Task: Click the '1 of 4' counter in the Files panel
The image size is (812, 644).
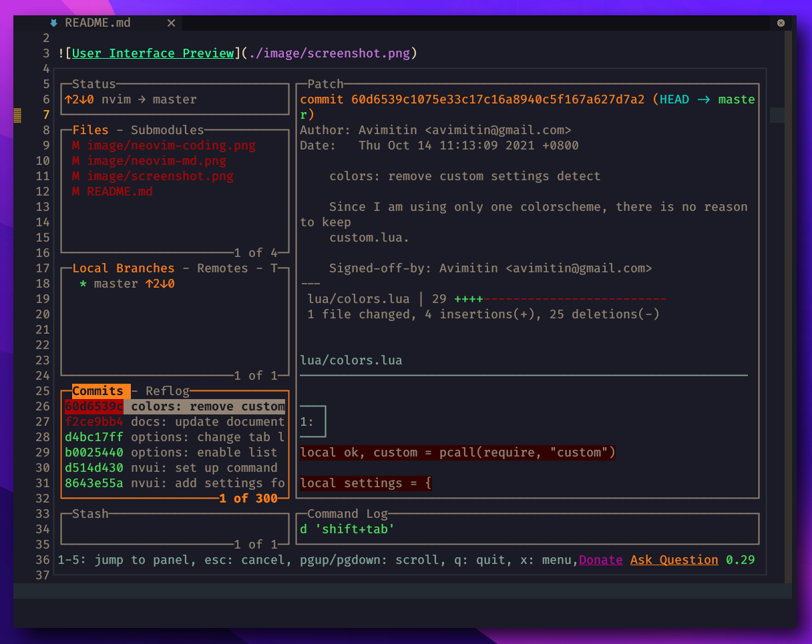Action: [256, 253]
